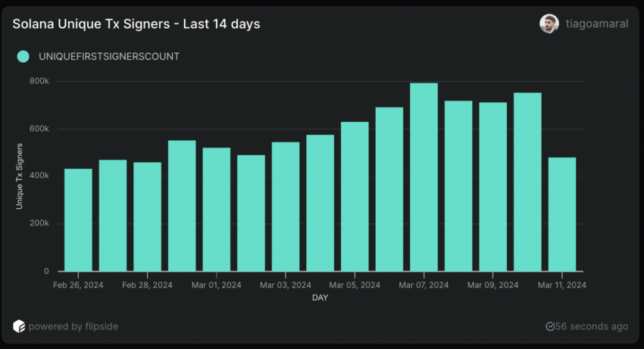
Task: Open the powered by flipside link
Action: (73, 326)
